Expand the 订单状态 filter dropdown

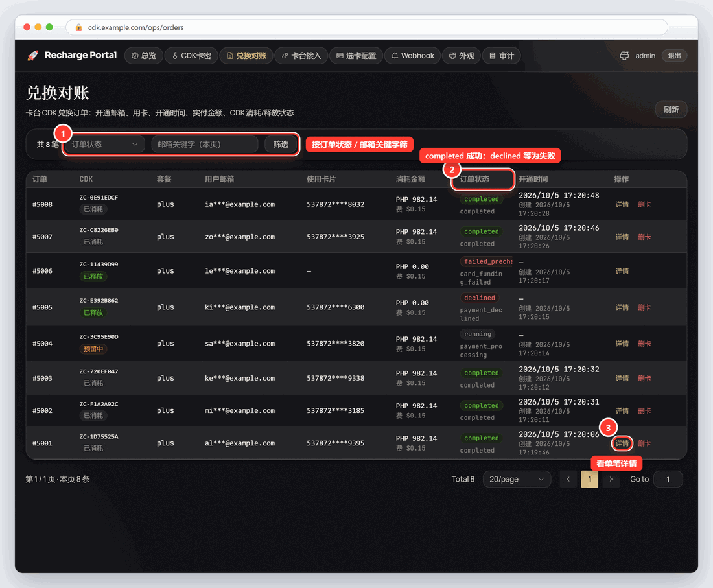pyautogui.click(x=104, y=144)
